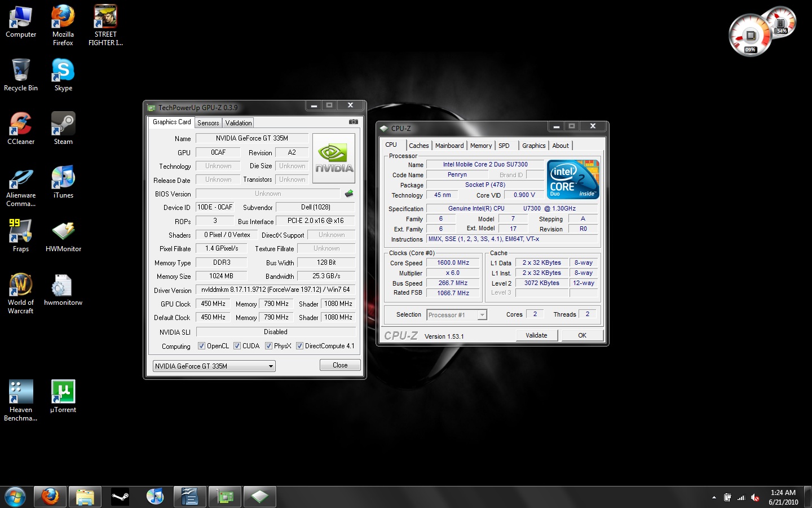Open the CPU-Z Mainboard tab
This screenshot has width=812, height=508.
click(x=449, y=146)
